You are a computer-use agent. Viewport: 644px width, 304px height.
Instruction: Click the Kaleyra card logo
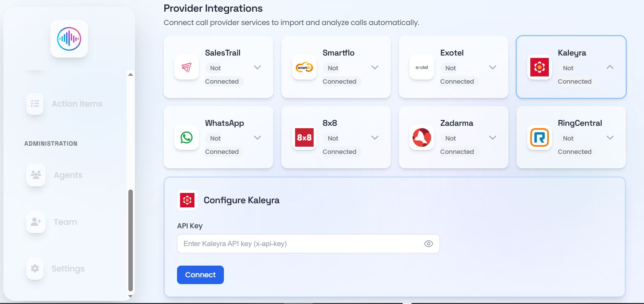tap(540, 67)
